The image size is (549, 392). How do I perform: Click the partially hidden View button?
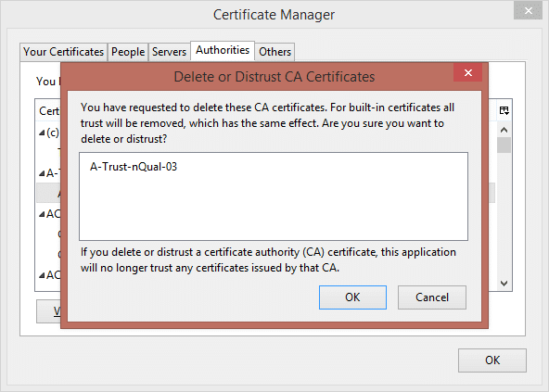click(48, 311)
